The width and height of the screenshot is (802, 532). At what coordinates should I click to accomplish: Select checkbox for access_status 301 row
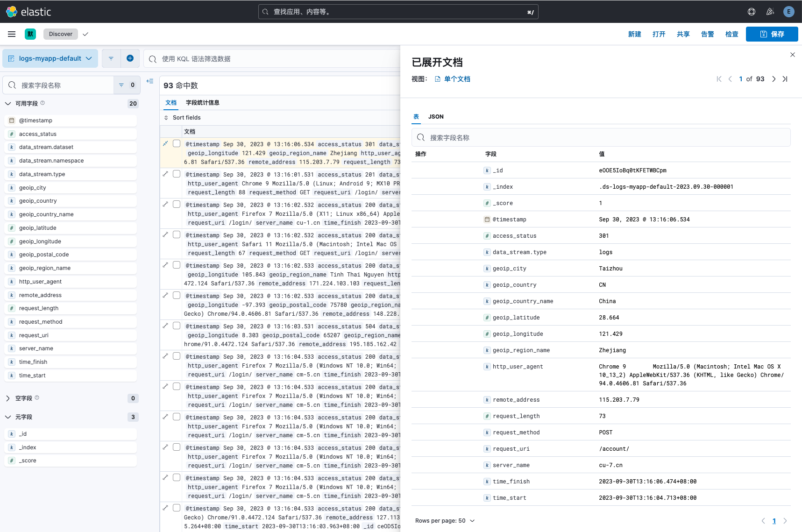click(177, 143)
